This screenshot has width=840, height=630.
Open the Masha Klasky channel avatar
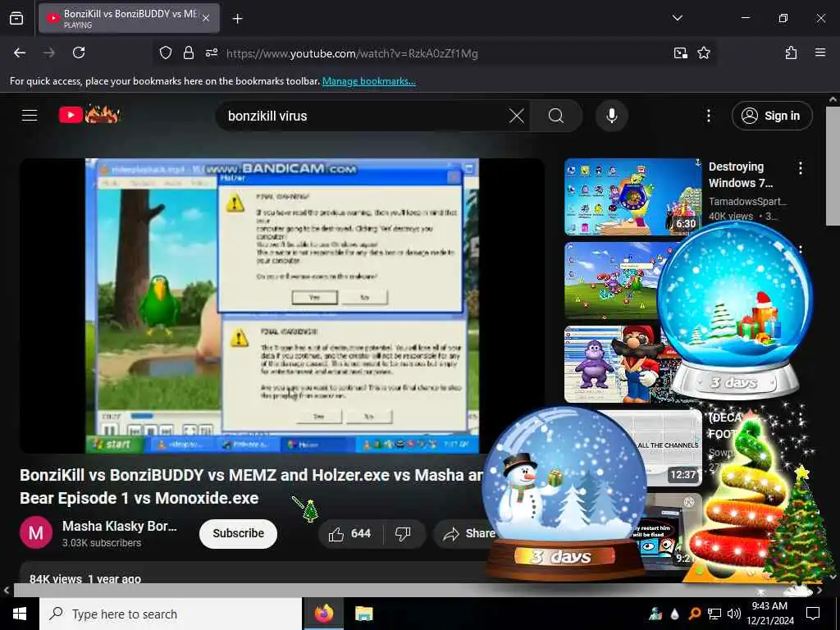36,533
